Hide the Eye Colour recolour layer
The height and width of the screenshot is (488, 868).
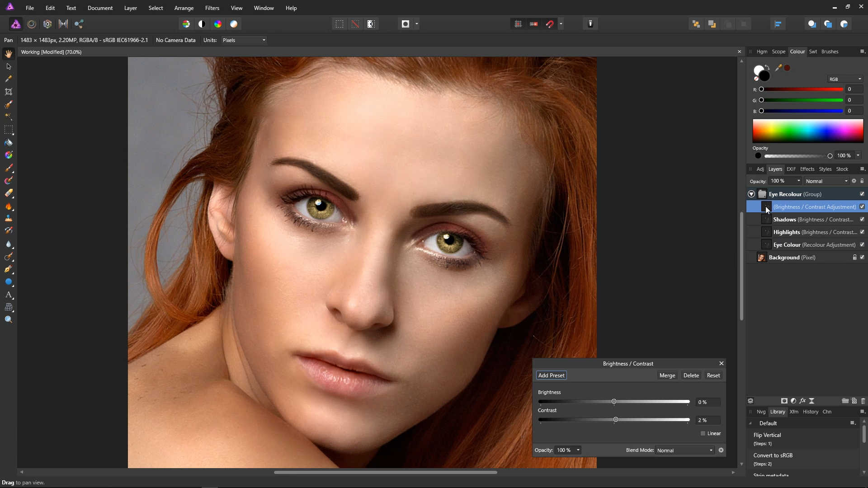(x=862, y=244)
